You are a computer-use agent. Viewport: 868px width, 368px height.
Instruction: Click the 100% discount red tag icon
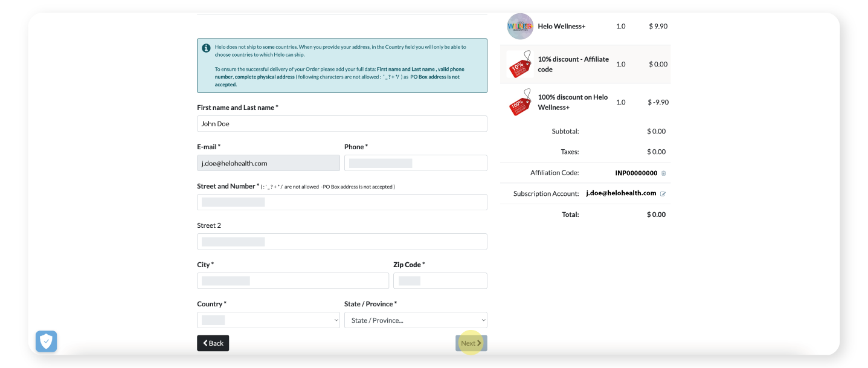519,102
